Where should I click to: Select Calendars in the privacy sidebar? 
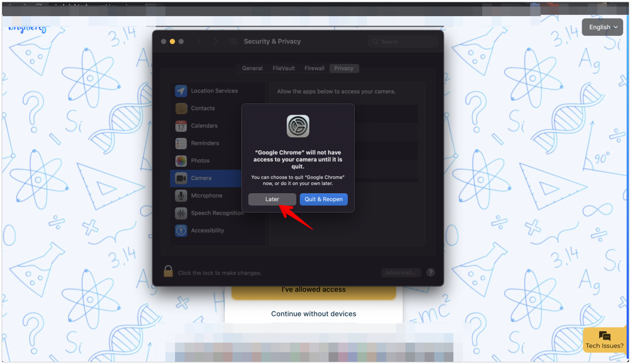pos(217,126)
